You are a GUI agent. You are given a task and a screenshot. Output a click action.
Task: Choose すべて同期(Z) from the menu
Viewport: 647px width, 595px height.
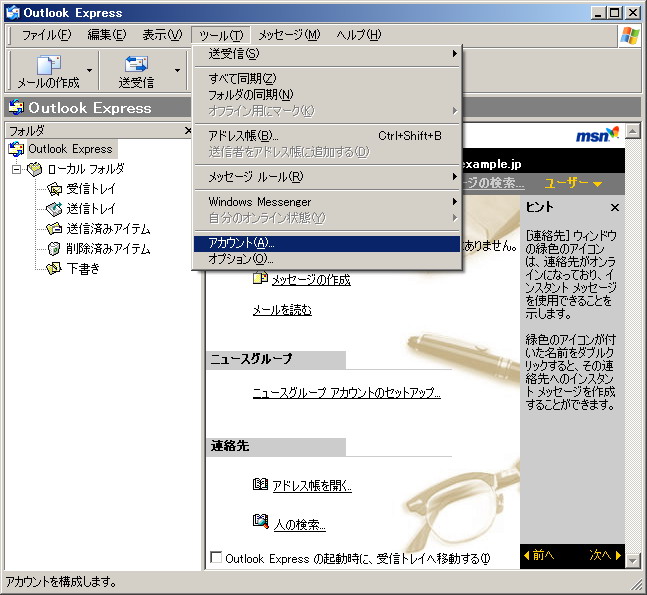327,78
